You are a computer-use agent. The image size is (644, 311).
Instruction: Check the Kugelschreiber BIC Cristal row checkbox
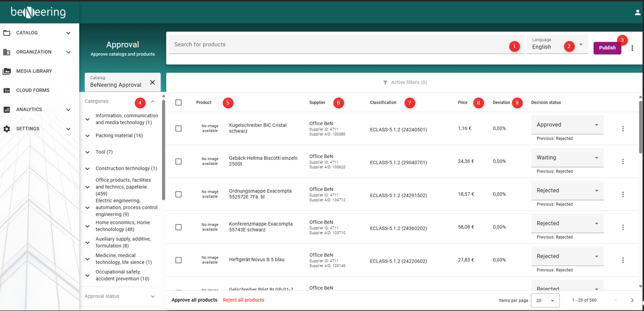178,129
